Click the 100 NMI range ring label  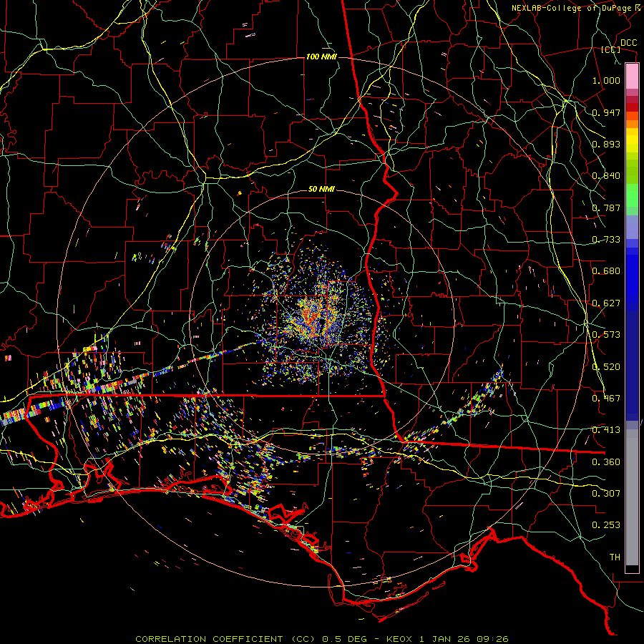coord(321,57)
